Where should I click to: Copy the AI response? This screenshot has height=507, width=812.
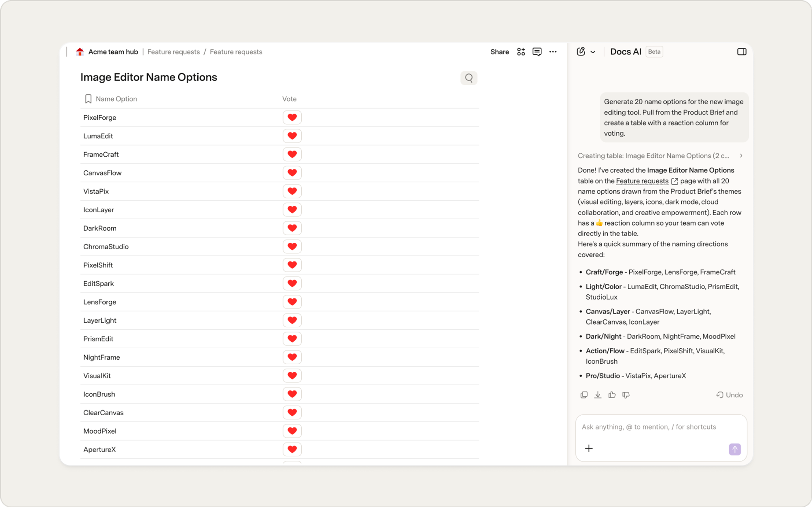click(584, 395)
